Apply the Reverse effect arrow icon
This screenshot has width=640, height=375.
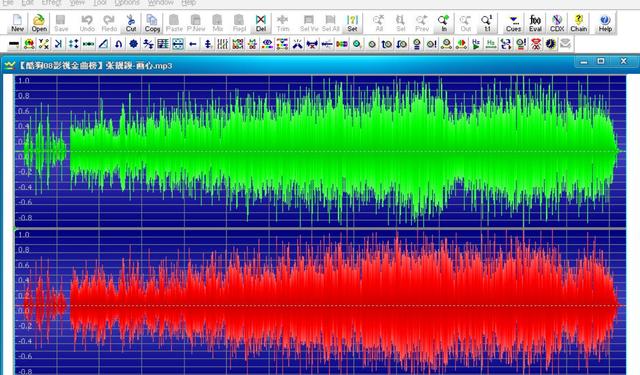[x=193, y=44]
